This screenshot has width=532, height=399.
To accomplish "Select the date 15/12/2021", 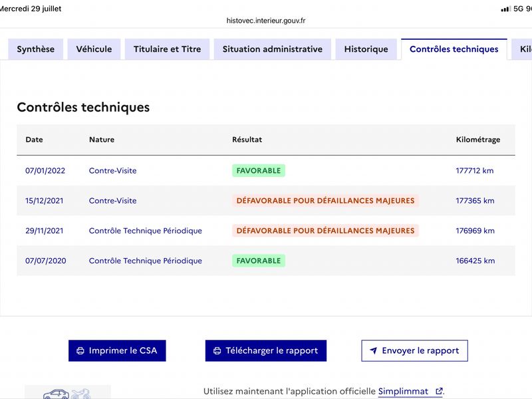I will point(45,201).
